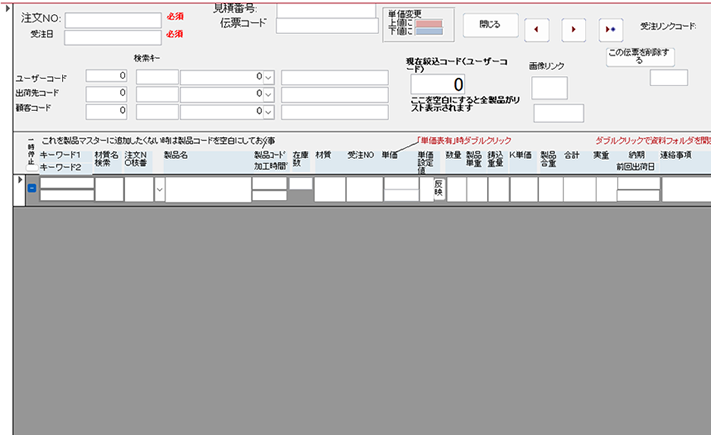Go to previous record with left arrow button
Image resolution: width=711 pixels, height=435 pixels.
coord(537,30)
